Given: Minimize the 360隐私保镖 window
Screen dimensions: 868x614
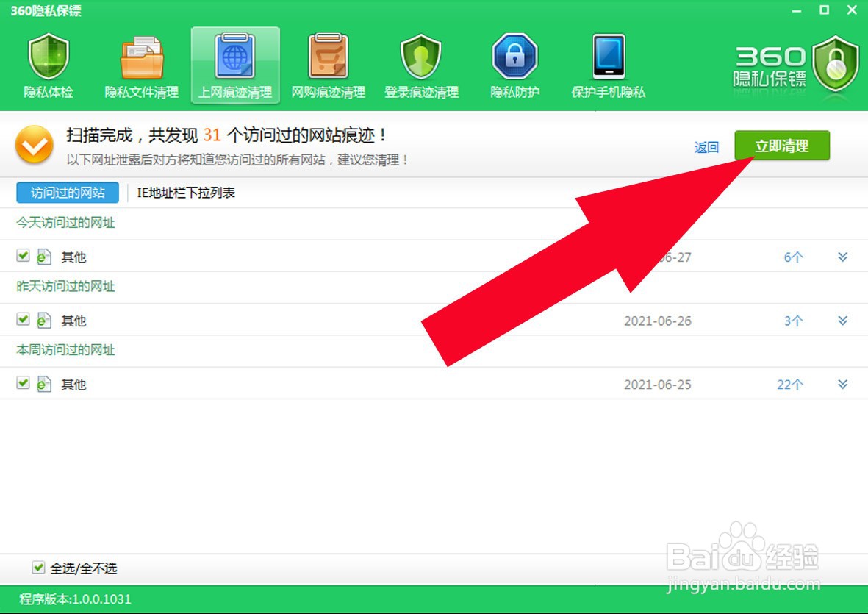Looking at the screenshot, I should (x=797, y=10).
